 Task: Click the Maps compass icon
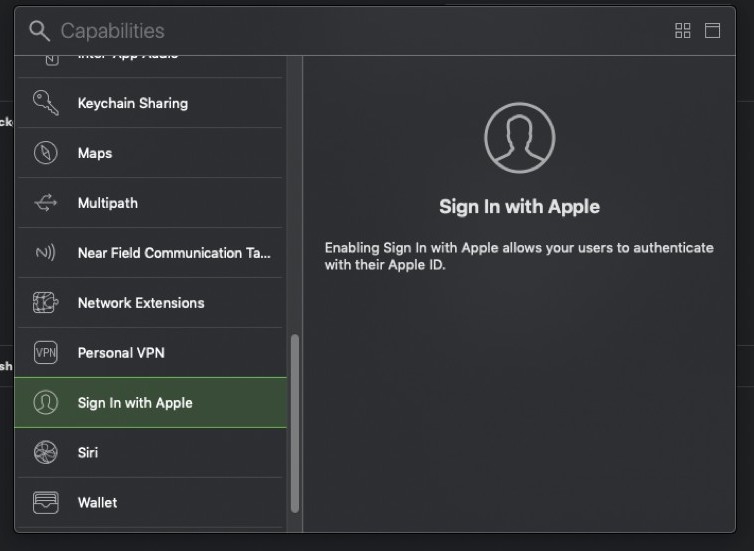pos(45,153)
